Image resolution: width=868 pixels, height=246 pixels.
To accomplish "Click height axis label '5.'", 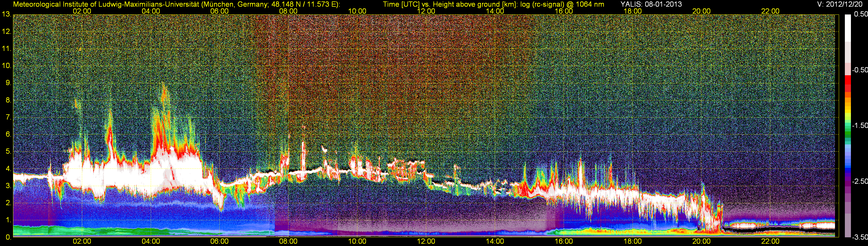I will [8, 152].
